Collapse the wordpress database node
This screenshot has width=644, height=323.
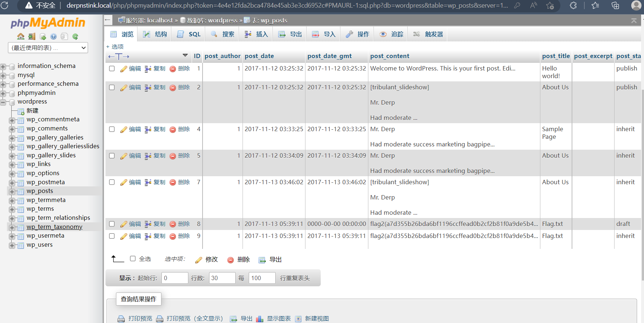click(3, 102)
